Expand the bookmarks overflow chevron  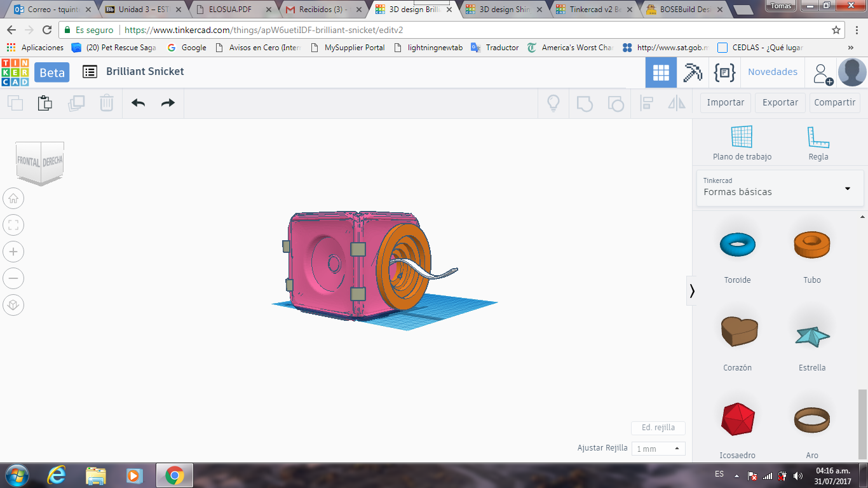851,48
